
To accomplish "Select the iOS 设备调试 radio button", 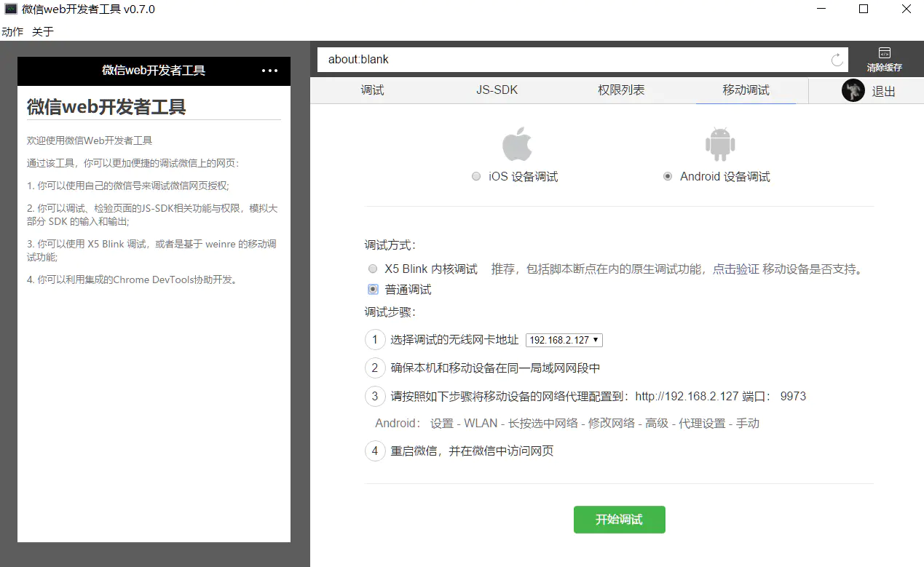I will pyautogui.click(x=476, y=177).
